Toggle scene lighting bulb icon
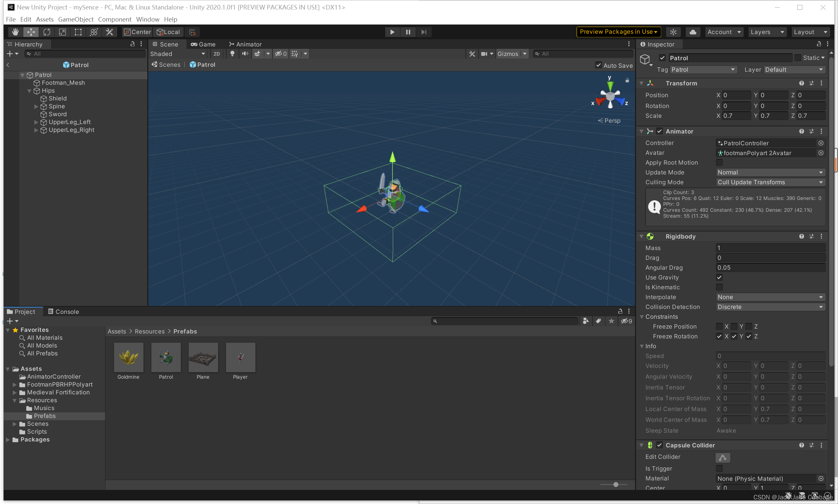 232,54
